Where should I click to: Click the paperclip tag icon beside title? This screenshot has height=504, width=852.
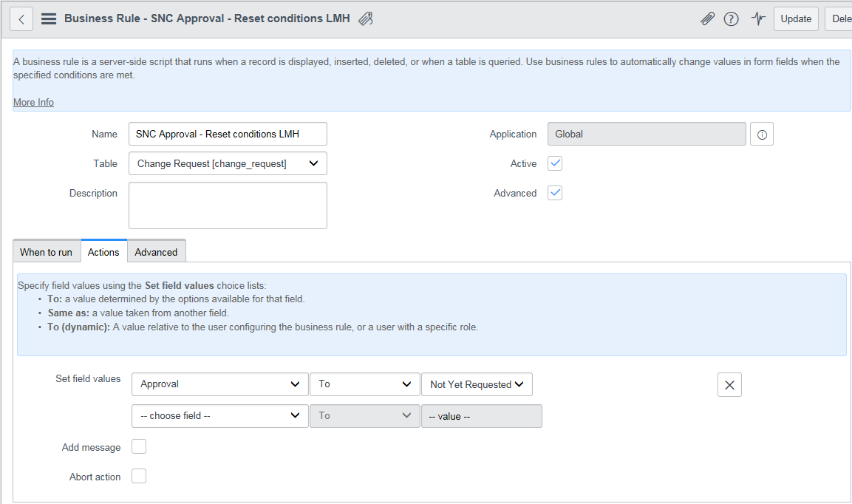coord(365,19)
